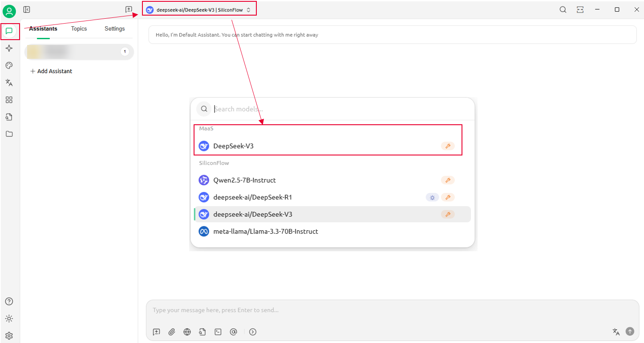Screen dimensions: 644x343
Task: Click the tool wrench tag on deepseek-ai/DeepSeek-V3 row
Action: pos(448,214)
